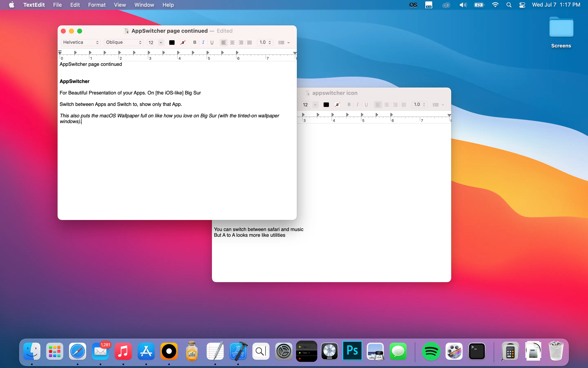Image resolution: width=588 pixels, height=368 pixels.
Task: Align text left in front window
Action: 224,43
